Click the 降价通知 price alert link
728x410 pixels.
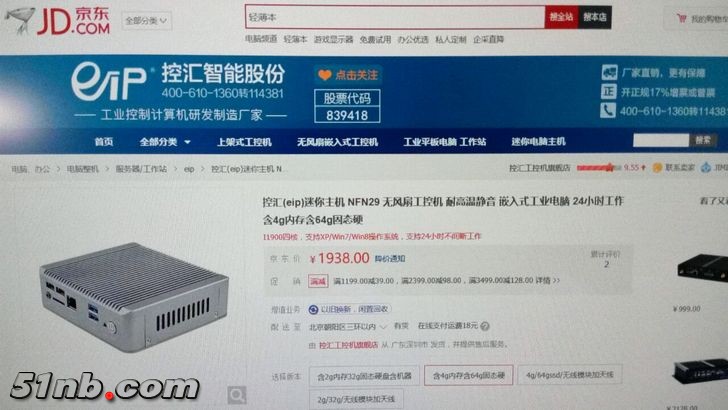[390, 259]
